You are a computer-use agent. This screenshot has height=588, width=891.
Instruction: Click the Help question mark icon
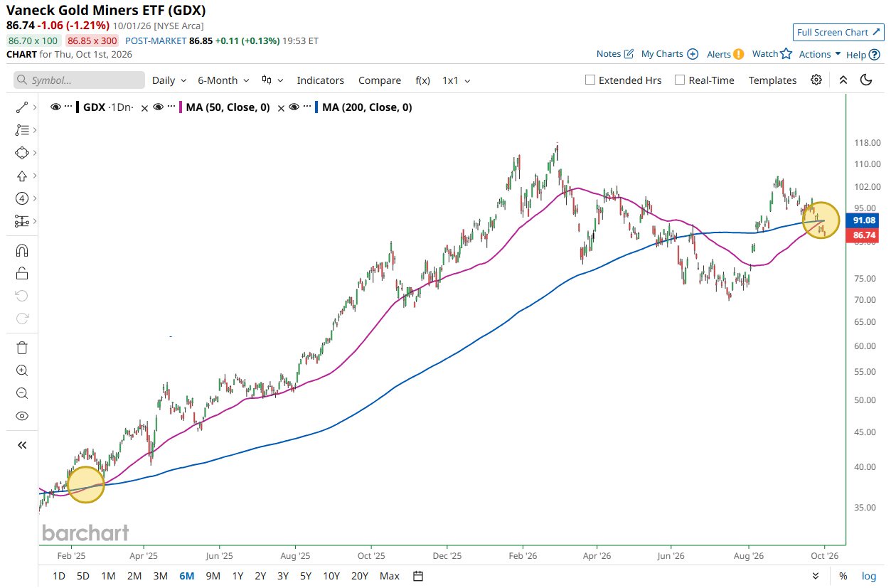(875, 54)
